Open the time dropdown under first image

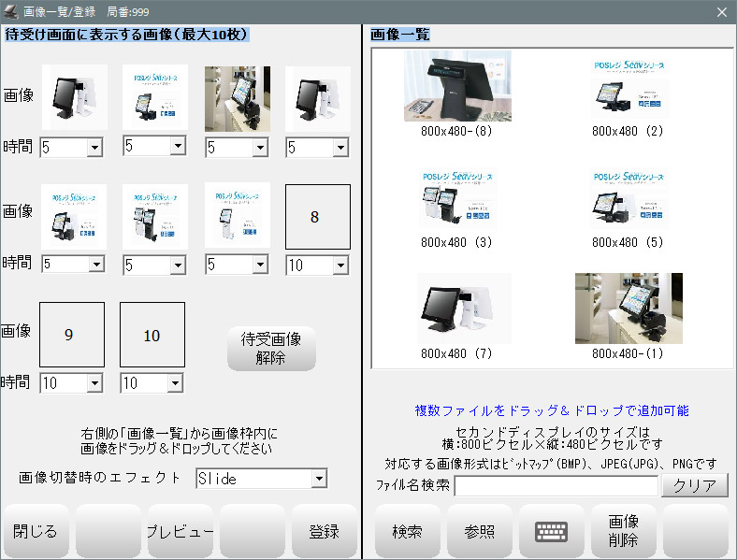click(x=94, y=148)
